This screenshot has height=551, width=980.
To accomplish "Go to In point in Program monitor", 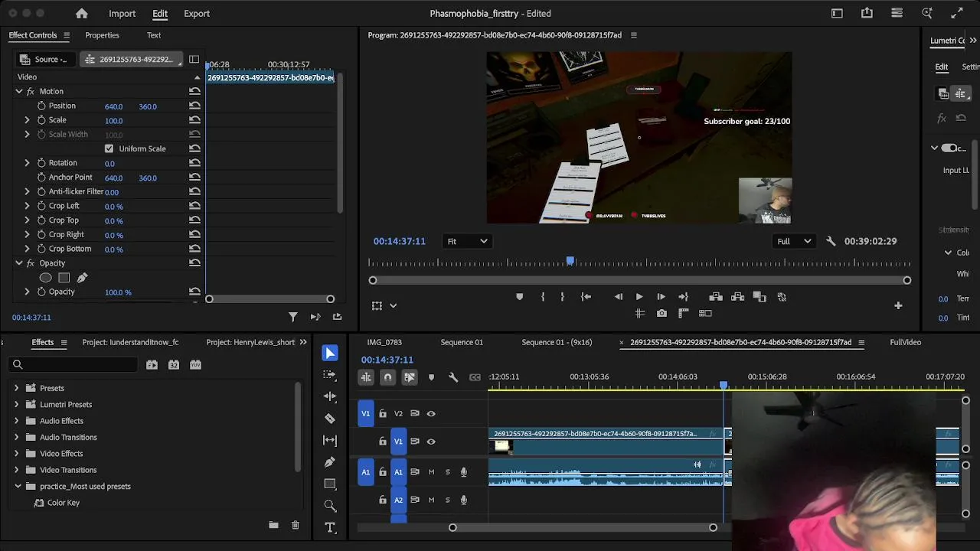I will point(586,297).
